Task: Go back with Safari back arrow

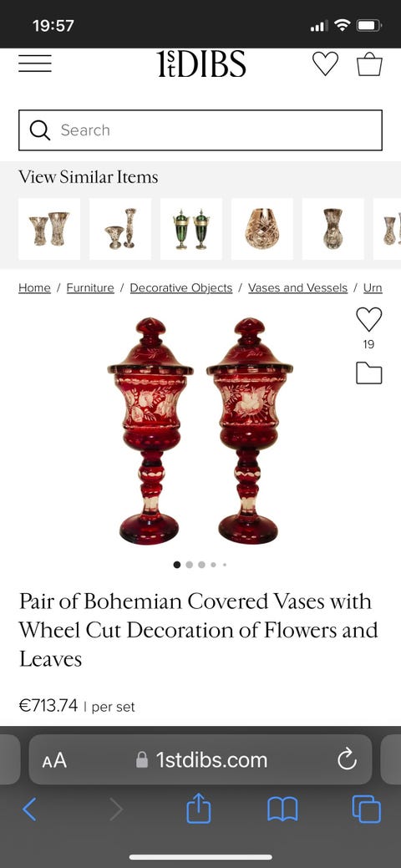Action: [29, 810]
